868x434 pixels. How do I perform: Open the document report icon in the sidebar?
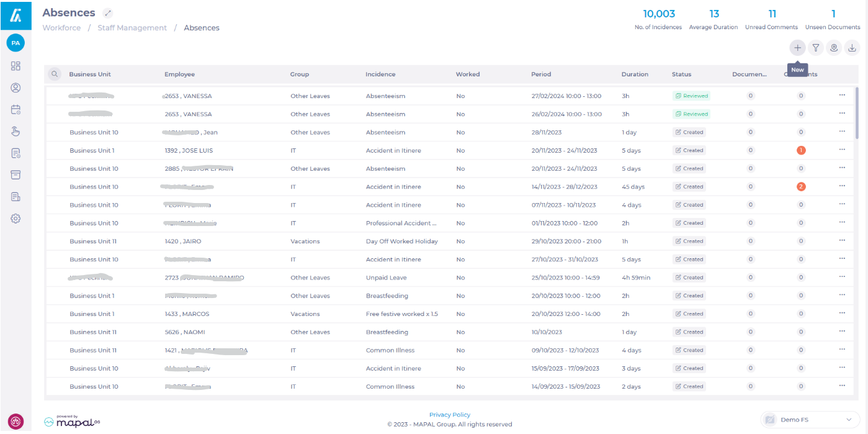click(x=16, y=153)
